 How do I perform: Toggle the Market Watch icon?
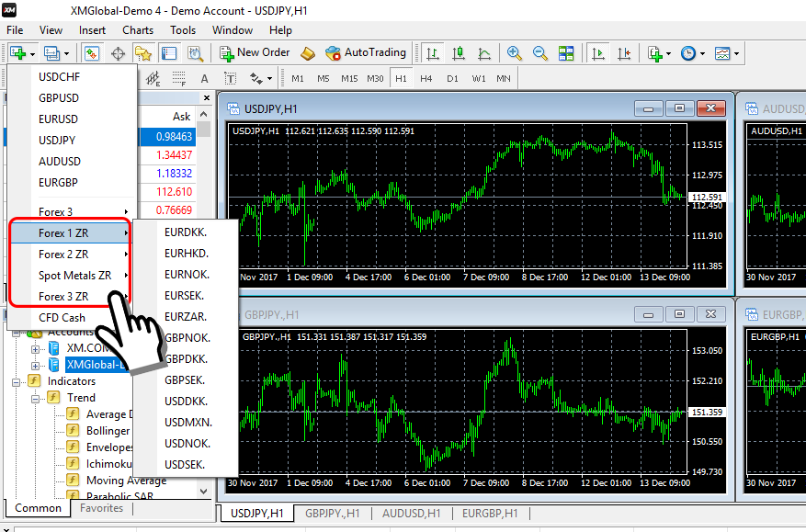point(92,53)
